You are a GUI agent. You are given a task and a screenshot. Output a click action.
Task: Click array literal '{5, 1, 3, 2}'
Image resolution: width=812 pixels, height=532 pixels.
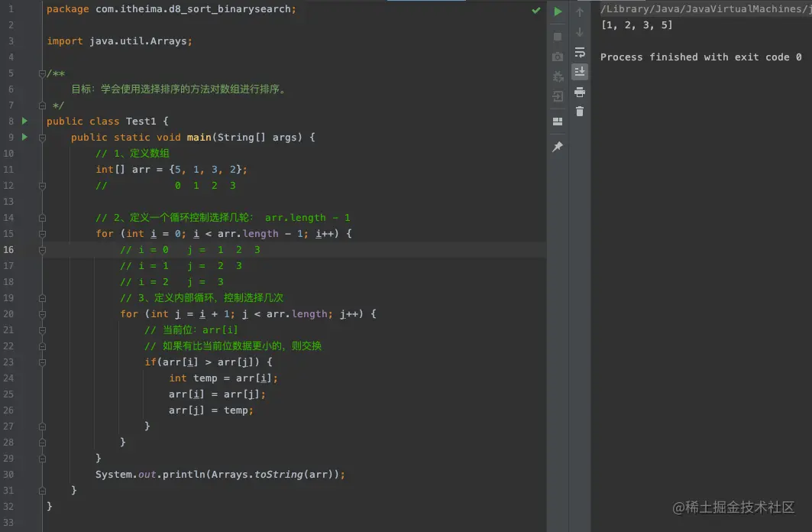coord(205,170)
